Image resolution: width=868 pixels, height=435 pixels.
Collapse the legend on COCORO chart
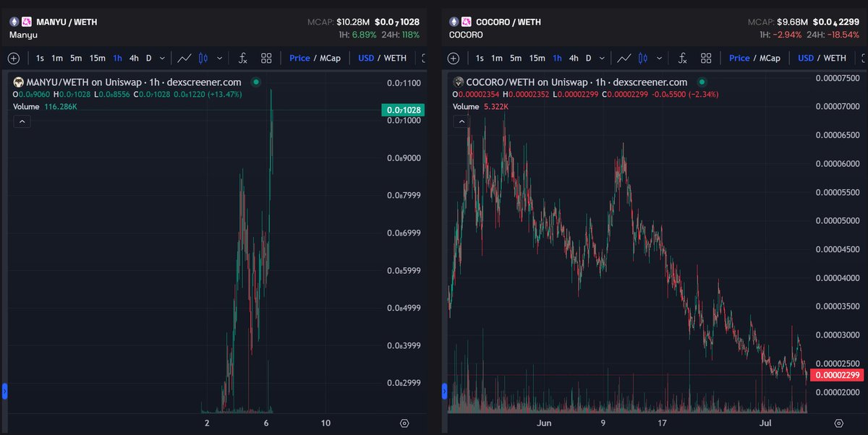click(x=461, y=122)
